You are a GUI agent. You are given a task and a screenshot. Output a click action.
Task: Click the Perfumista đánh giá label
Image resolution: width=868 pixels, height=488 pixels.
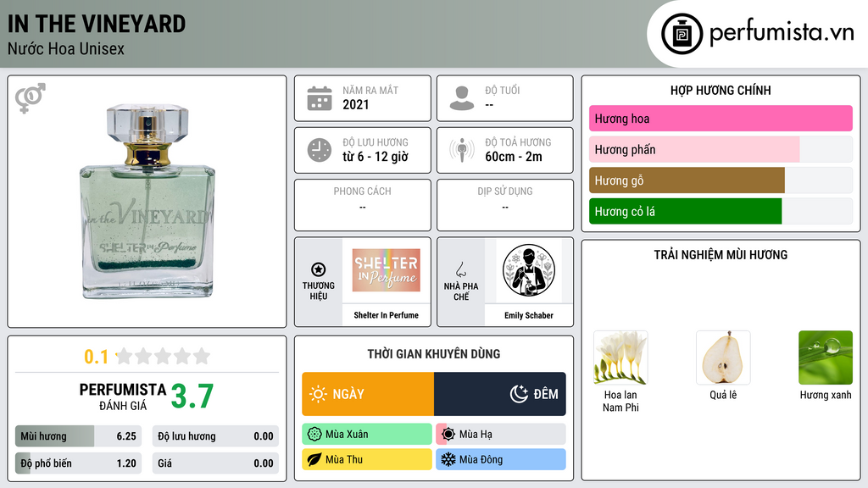123,396
